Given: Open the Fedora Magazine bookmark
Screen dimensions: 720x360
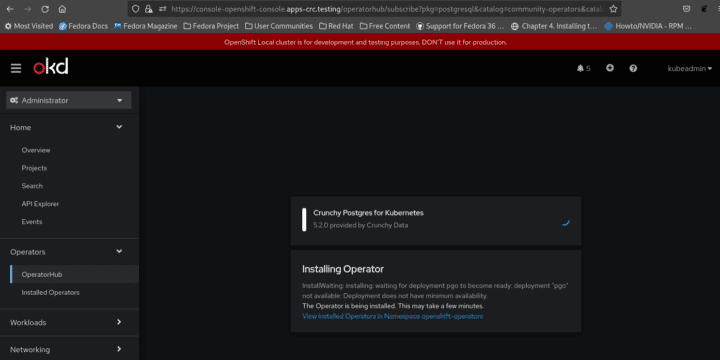Looking at the screenshot, I should 146,26.
